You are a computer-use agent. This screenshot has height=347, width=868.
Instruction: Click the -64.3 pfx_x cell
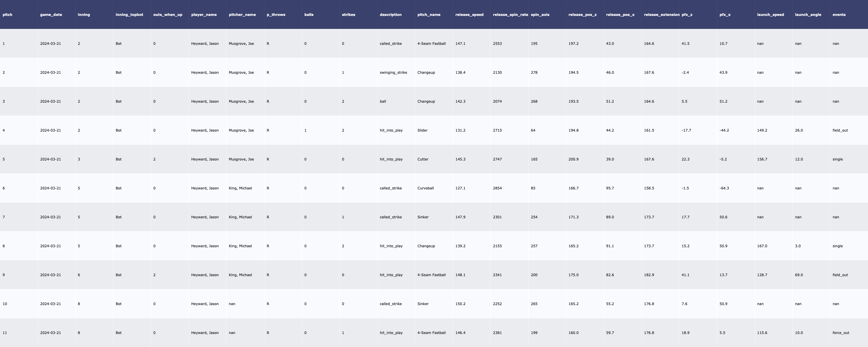tap(724, 188)
